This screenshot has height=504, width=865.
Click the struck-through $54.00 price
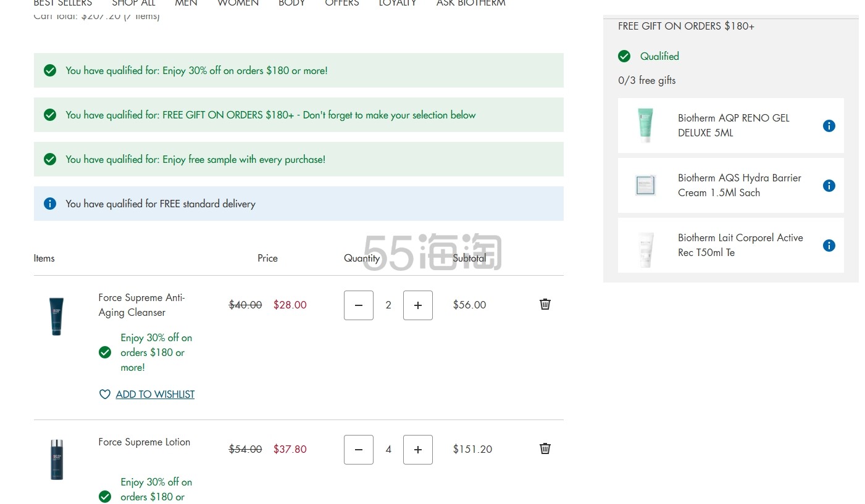pos(245,449)
